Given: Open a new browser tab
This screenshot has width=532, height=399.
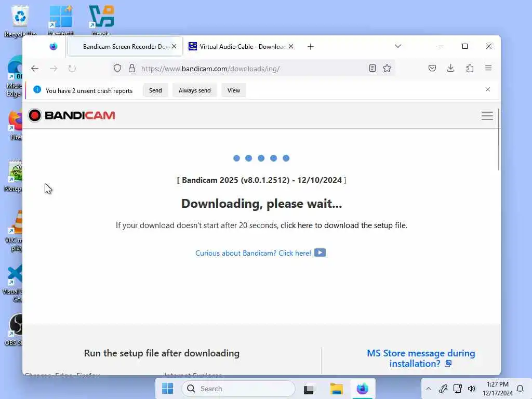Looking at the screenshot, I should tap(311, 46).
